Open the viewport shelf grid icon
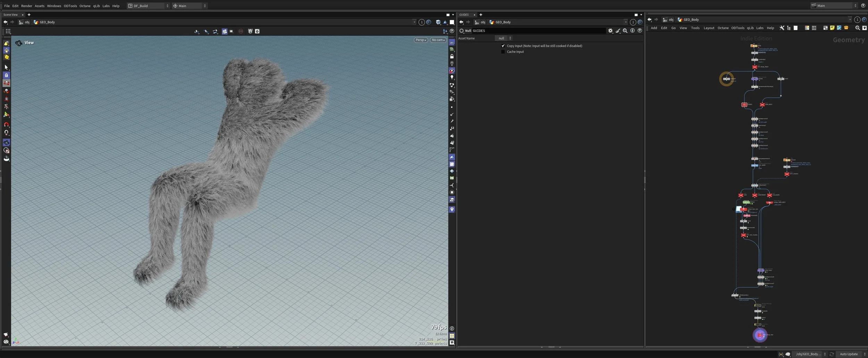 8,31
